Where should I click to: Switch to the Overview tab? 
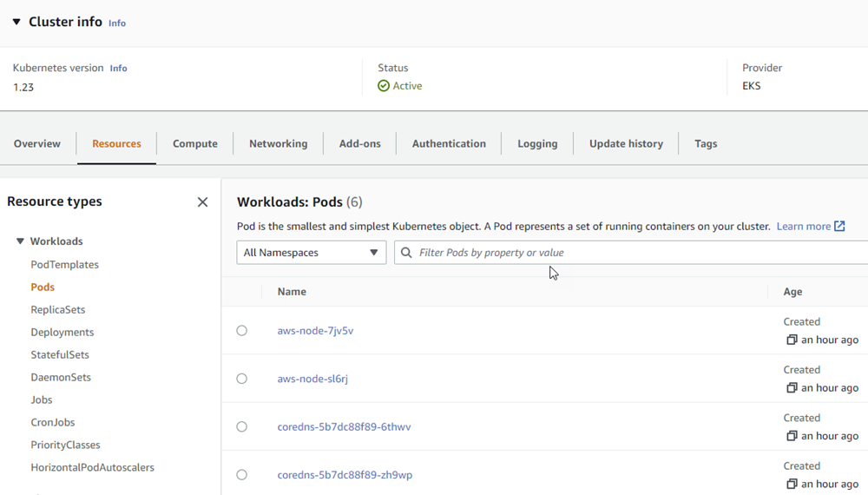[37, 143]
